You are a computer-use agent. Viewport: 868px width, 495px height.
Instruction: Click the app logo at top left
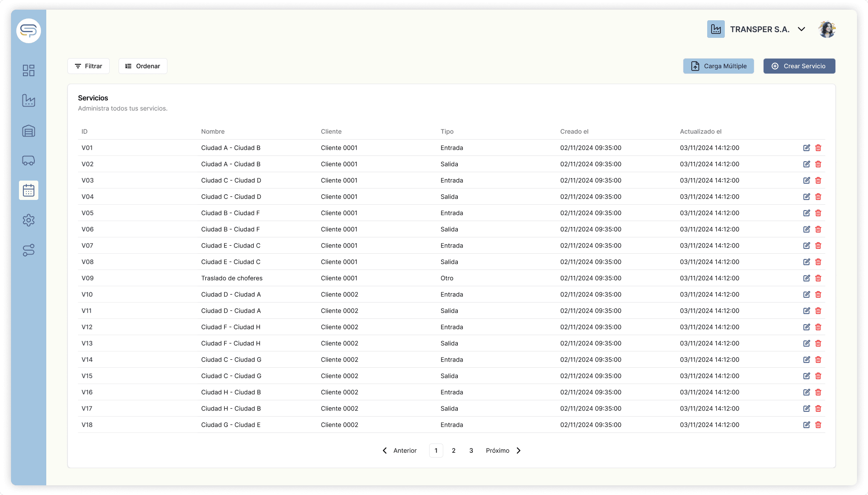[28, 30]
